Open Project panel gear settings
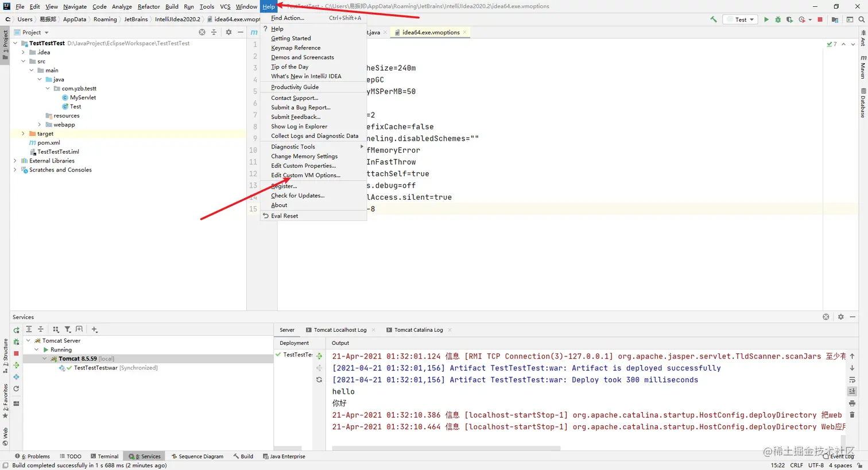This screenshot has width=868, height=470. 228,32
